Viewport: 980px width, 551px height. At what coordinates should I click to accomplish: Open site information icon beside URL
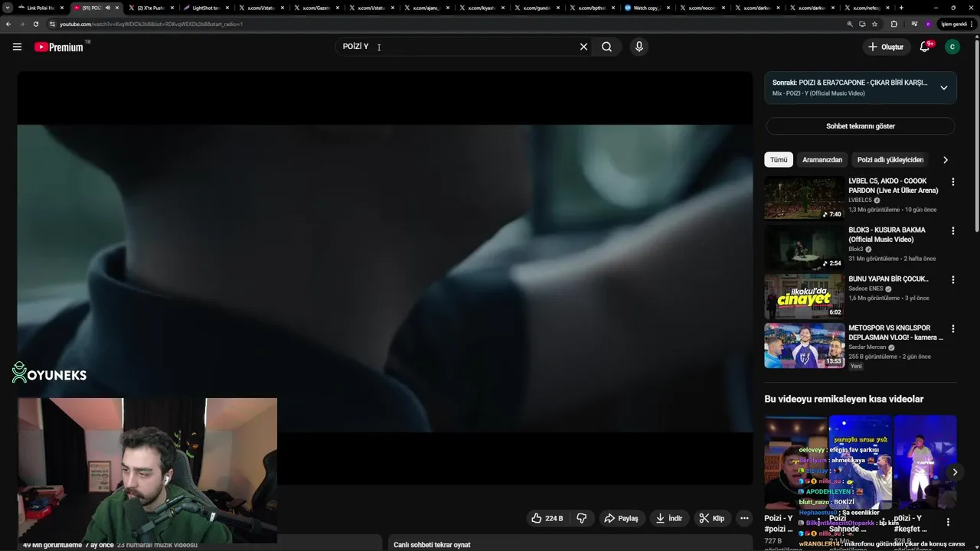pos(52,24)
